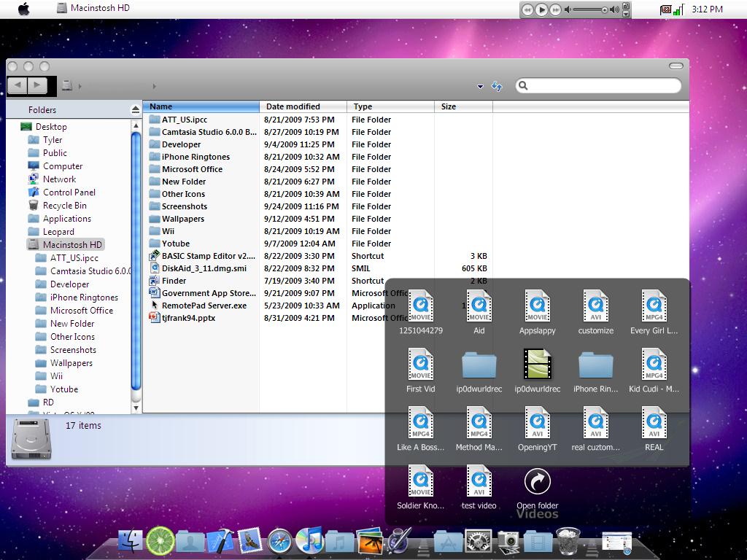This screenshot has width=747, height=560.
Task: Click the refresh arrows button
Action: (x=497, y=86)
